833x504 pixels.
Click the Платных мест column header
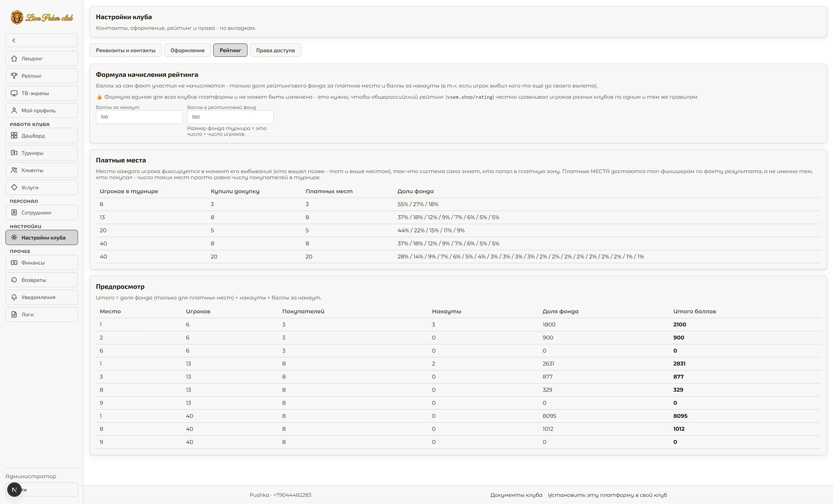tap(329, 191)
